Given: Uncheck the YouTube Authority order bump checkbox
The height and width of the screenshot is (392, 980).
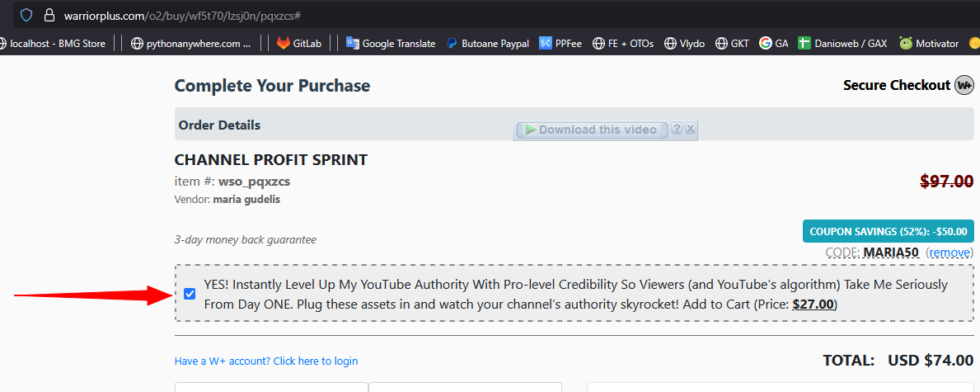Looking at the screenshot, I should coord(190,294).
